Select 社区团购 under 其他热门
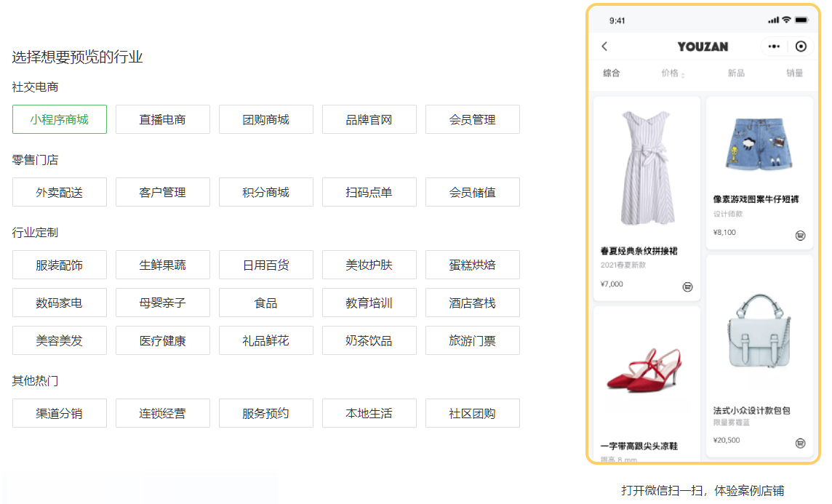 [473, 413]
